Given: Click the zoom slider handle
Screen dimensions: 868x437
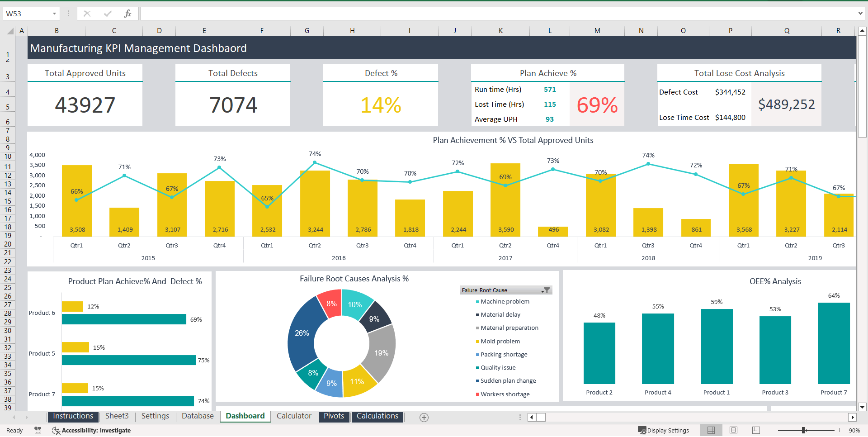Looking at the screenshot, I should (803, 430).
